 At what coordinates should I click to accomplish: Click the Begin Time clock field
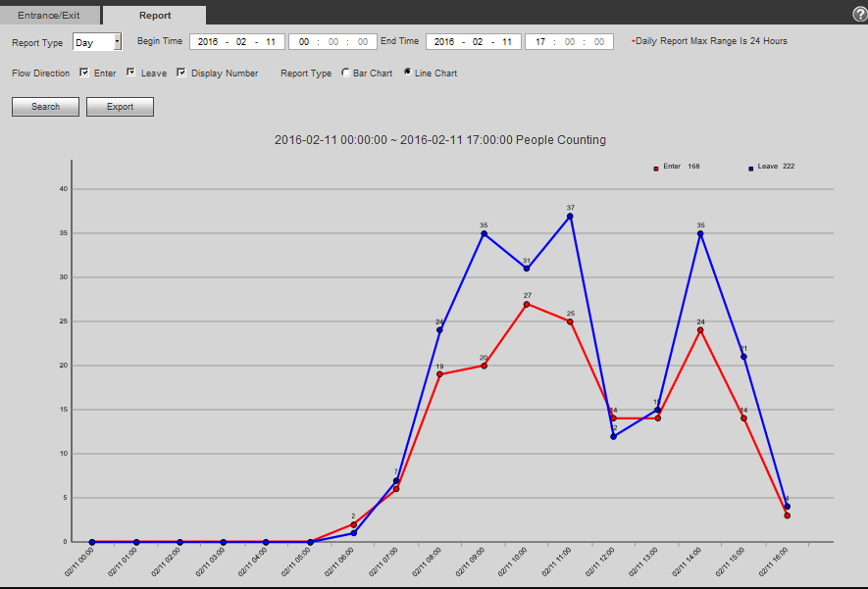(332, 42)
